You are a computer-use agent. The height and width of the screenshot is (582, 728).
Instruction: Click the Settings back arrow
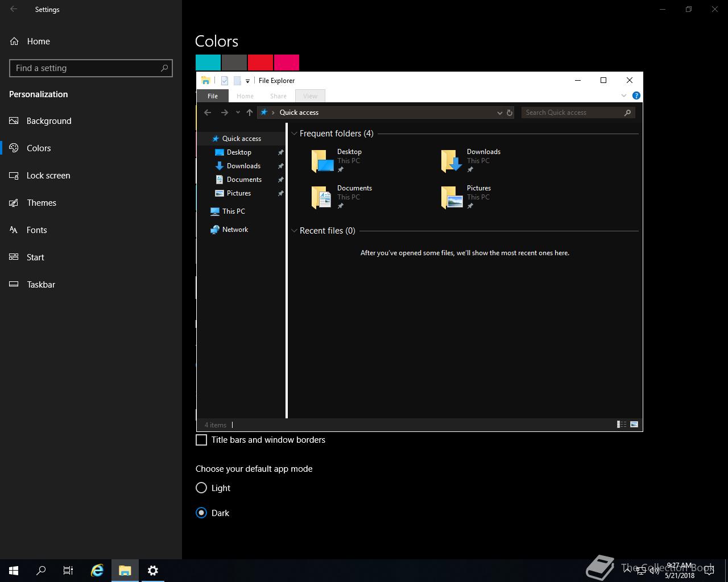[x=14, y=9]
